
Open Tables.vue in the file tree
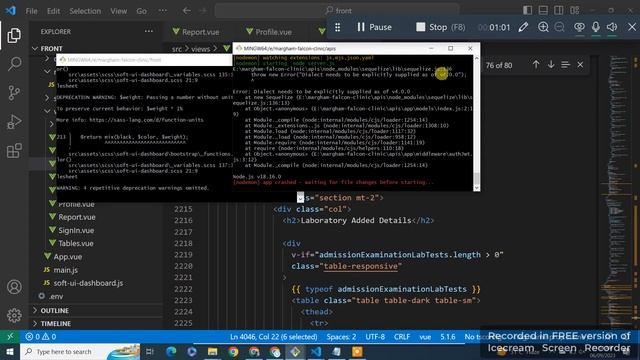[x=76, y=243]
